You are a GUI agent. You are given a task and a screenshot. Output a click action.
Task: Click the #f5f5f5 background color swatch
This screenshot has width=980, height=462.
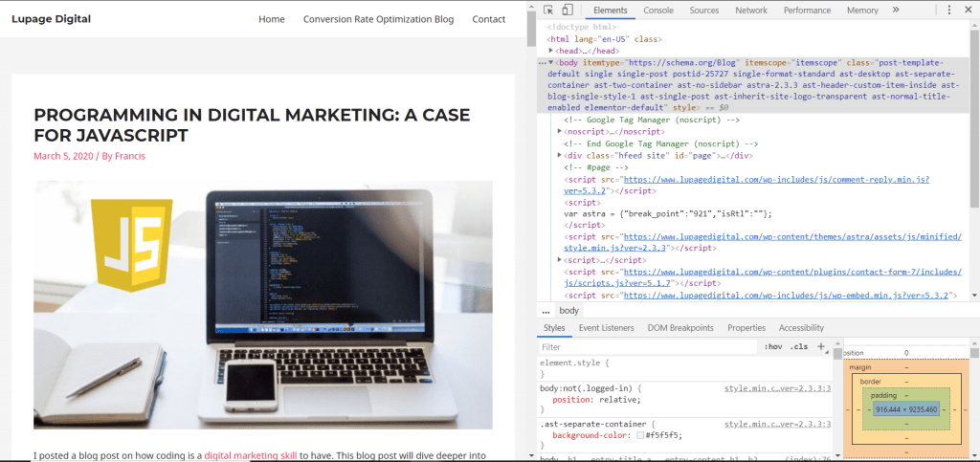click(640, 435)
